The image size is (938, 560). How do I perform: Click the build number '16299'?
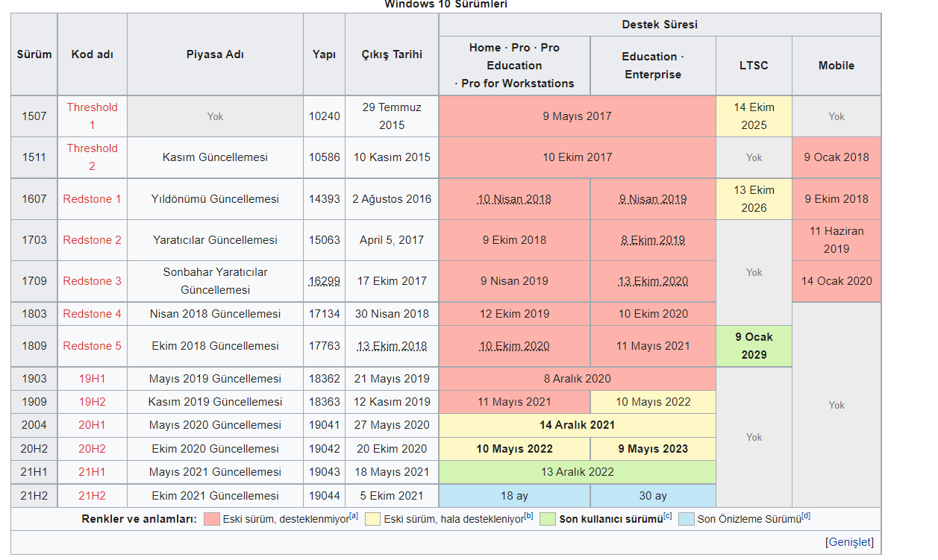click(324, 281)
